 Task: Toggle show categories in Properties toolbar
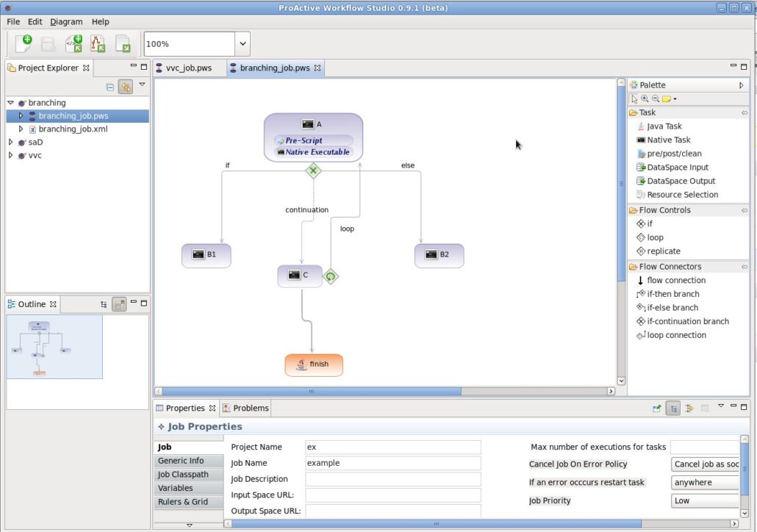pos(672,409)
